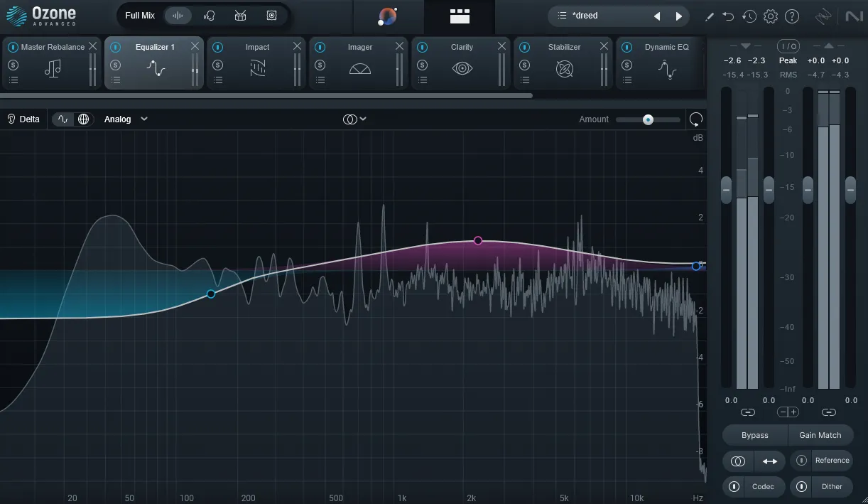Select the Clarity module tab
Viewport: 868px width, 504px height.
[x=461, y=63]
